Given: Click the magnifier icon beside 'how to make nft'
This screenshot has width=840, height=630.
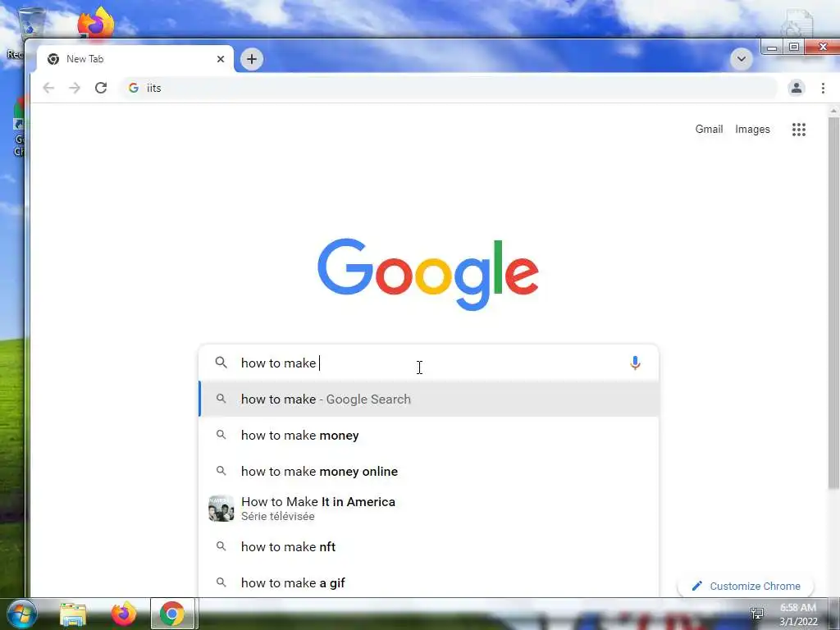Looking at the screenshot, I should [x=221, y=546].
